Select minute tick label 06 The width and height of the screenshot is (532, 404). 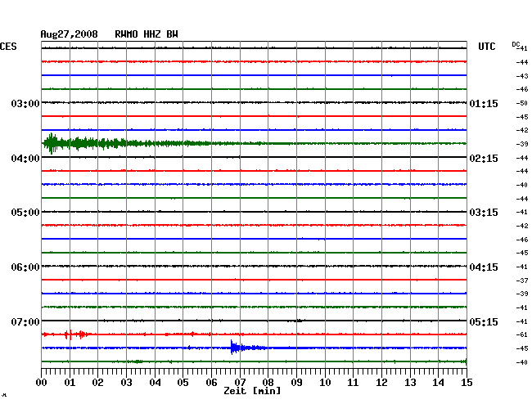[x=211, y=382]
